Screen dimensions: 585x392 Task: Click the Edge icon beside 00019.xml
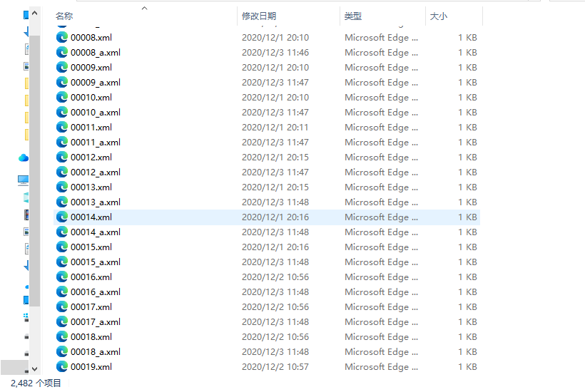62,366
